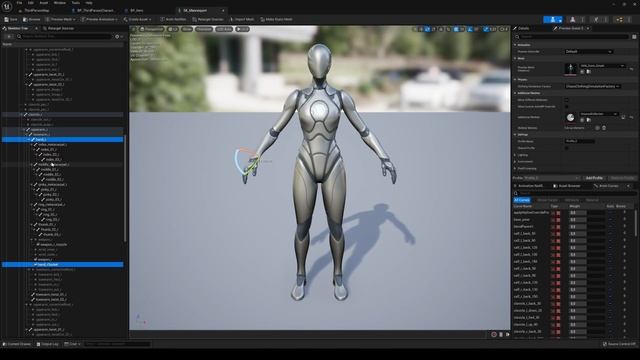Open the Tools menu

click(x=76, y=3)
